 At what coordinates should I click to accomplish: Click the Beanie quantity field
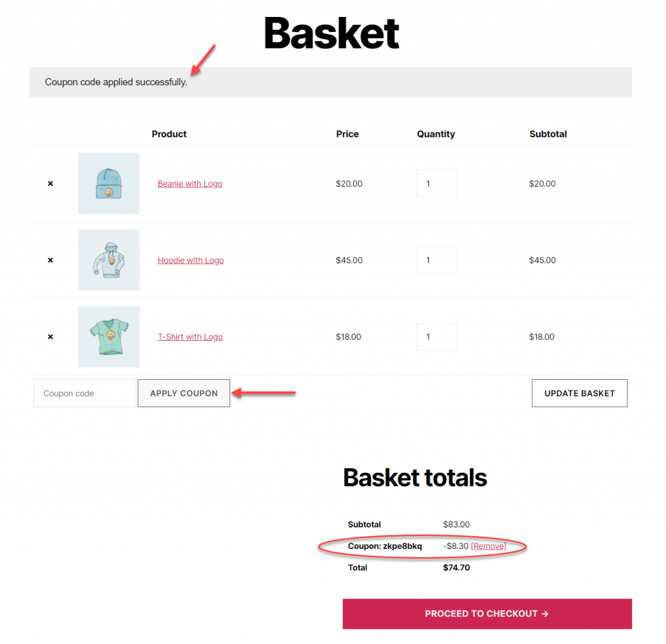click(436, 183)
